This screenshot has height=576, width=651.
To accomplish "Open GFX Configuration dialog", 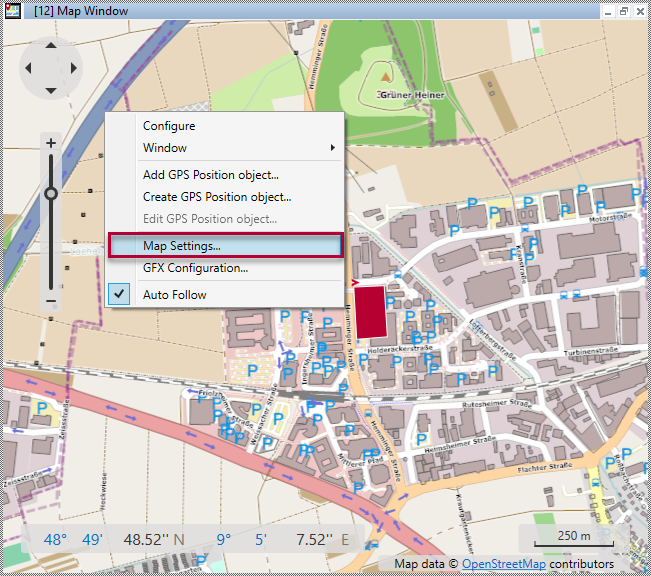I will (x=195, y=268).
